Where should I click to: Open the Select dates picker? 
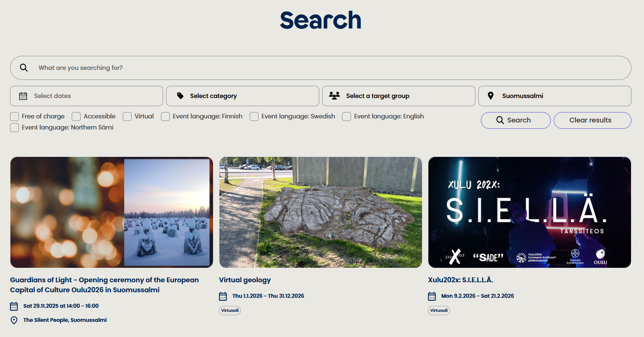point(87,96)
